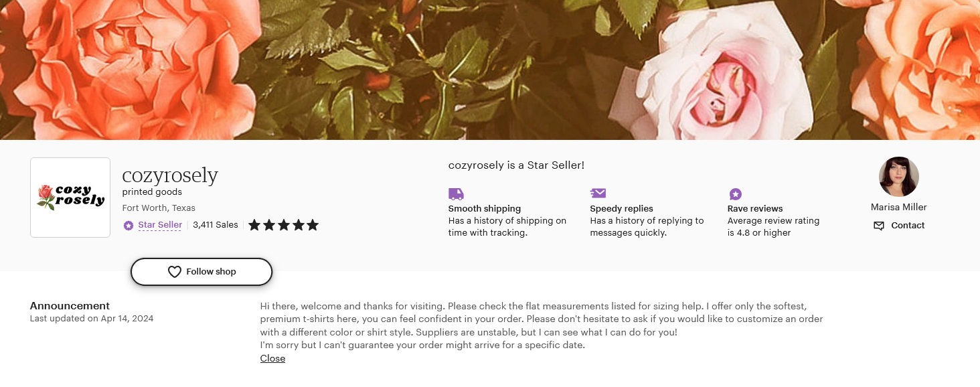Click the Rave reviews badge title

pyautogui.click(x=755, y=208)
